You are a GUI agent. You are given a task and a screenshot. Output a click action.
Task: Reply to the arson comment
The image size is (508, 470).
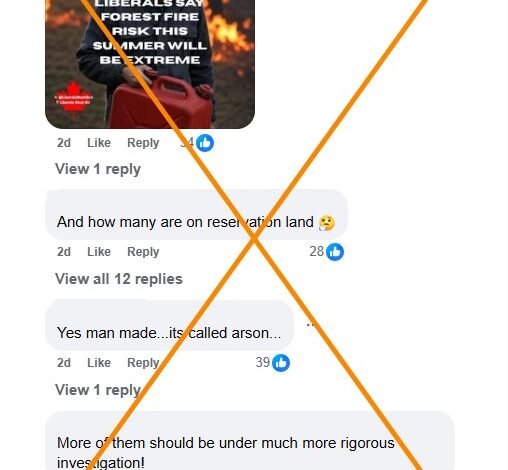pos(143,363)
